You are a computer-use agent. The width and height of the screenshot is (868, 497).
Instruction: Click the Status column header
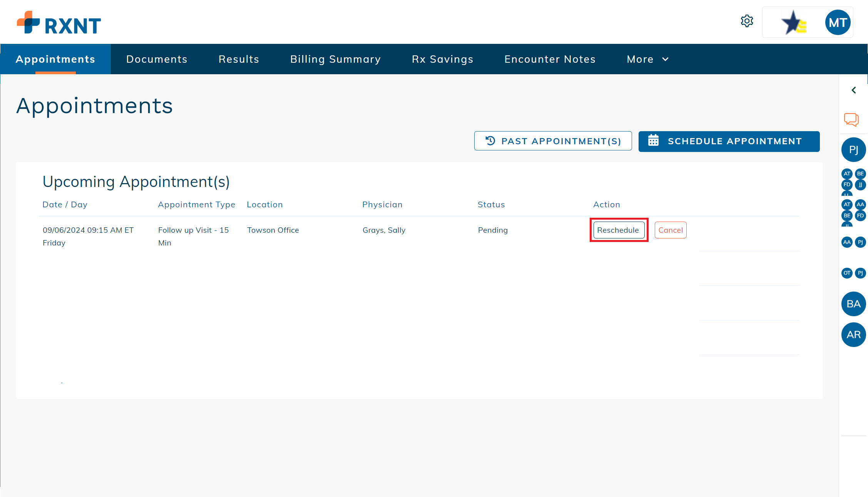click(491, 205)
